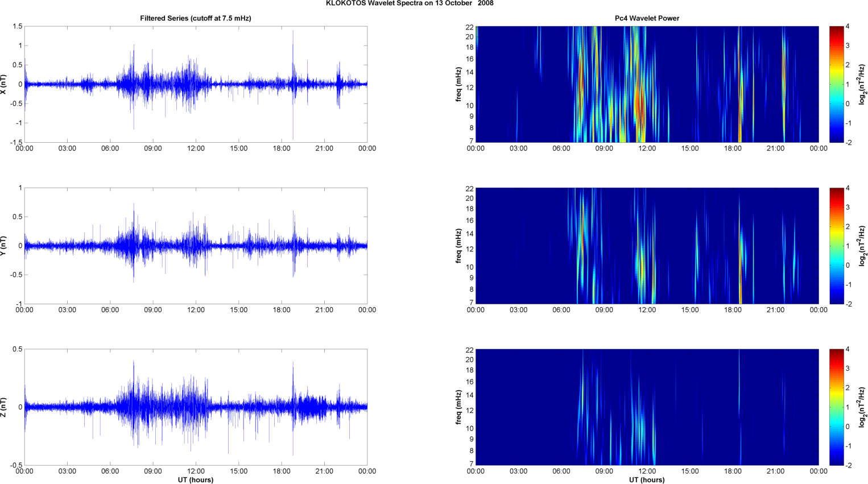Click the '06:00' time tick under the Z series

coord(110,471)
